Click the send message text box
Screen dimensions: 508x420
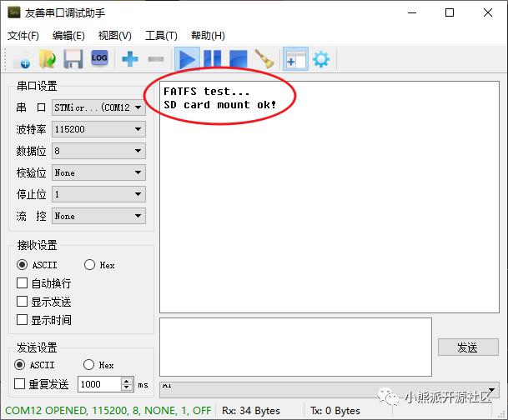295,347
